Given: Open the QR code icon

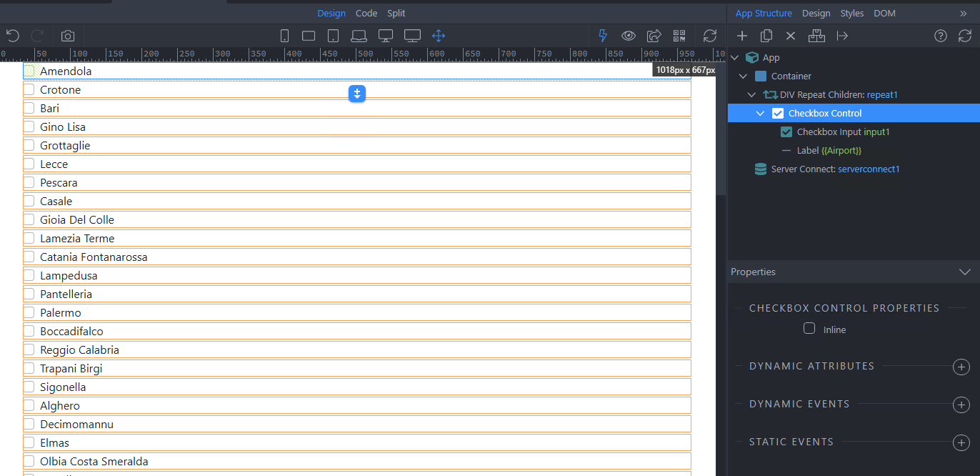Looking at the screenshot, I should 679,36.
